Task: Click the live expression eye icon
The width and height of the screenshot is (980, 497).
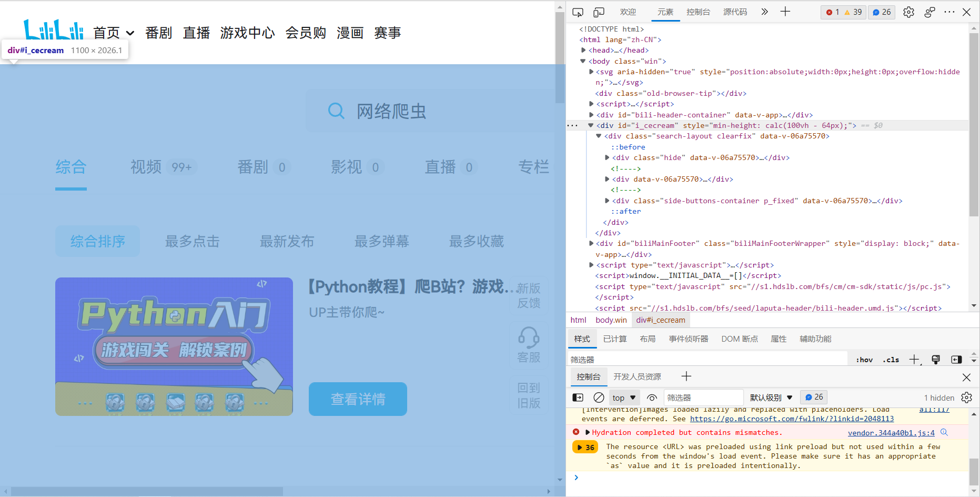Action: pyautogui.click(x=652, y=397)
